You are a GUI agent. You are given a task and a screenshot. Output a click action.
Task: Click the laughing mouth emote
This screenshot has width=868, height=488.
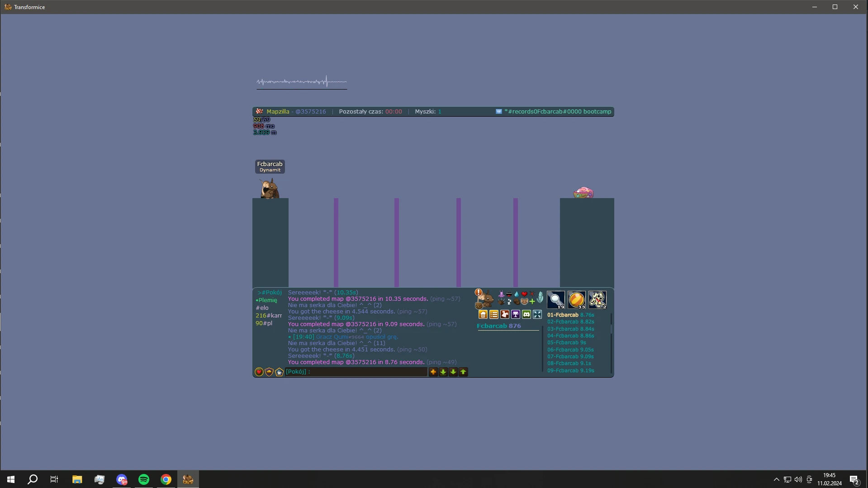(509, 294)
